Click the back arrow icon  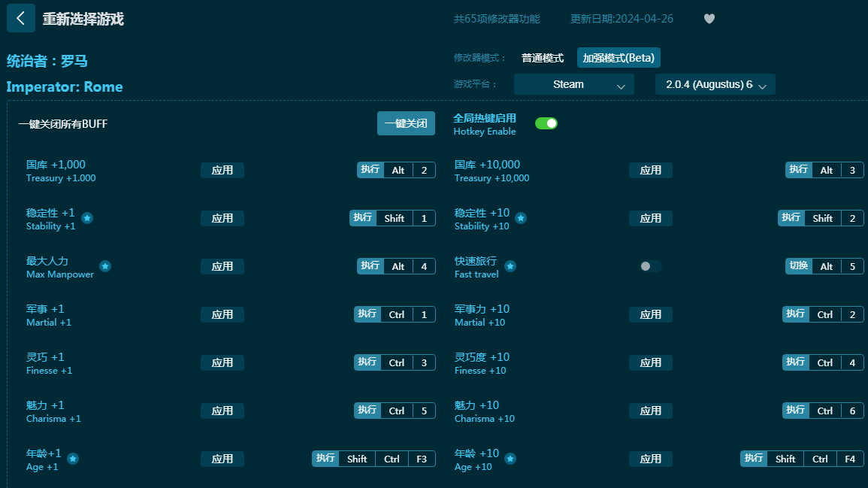coord(20,18)
